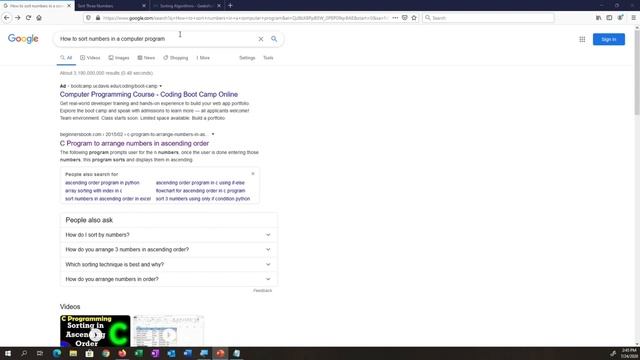Go to Google home via logo

[23, 39]
